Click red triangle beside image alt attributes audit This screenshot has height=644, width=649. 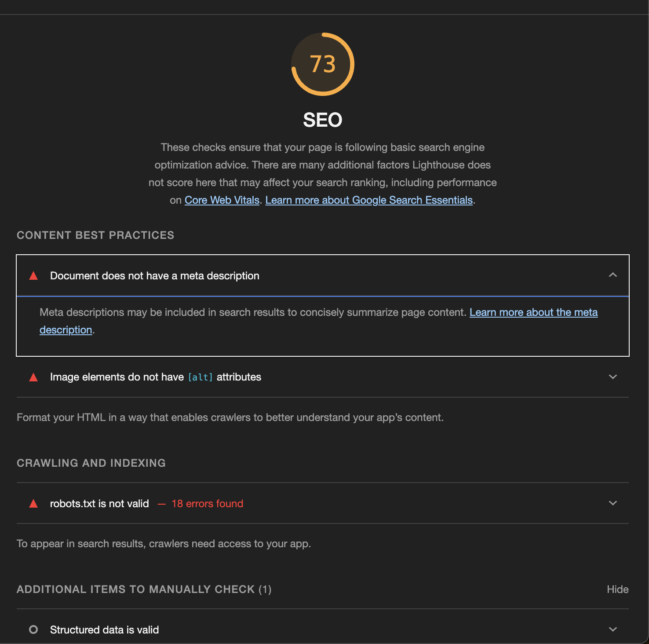[33, 377]
